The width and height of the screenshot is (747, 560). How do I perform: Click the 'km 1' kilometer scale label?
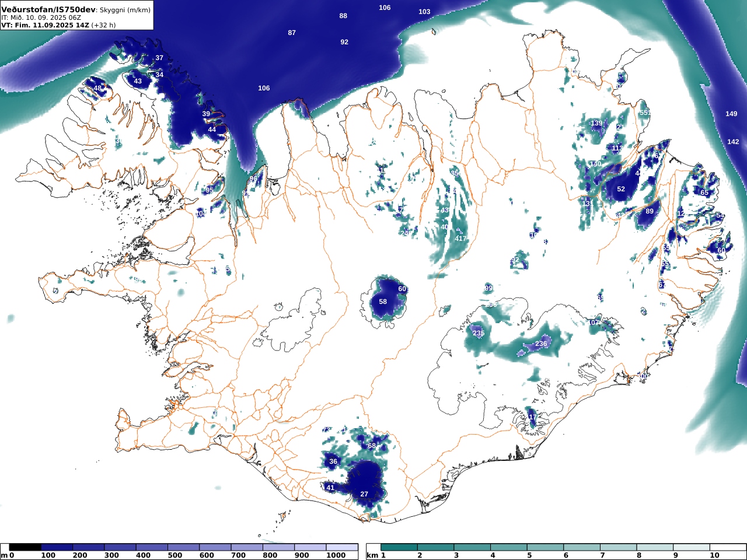tap(376, 555)
